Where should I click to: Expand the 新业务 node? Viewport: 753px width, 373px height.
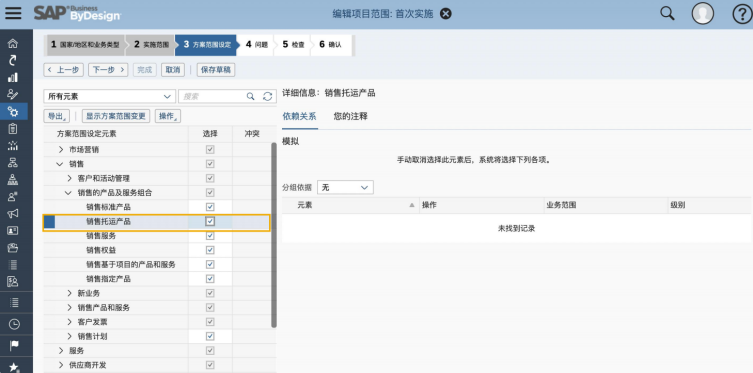click(69, 293)
